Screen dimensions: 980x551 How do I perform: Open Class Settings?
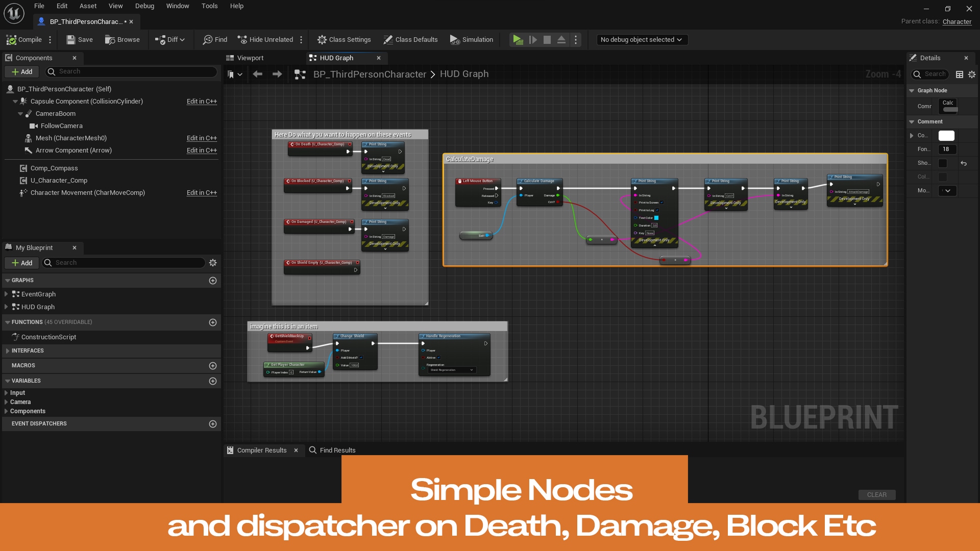344,39
